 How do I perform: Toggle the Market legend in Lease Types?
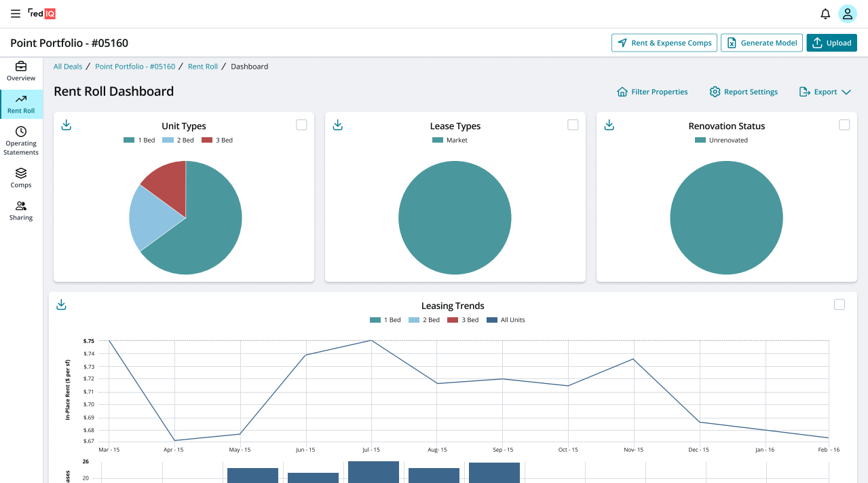pos(450,140)
